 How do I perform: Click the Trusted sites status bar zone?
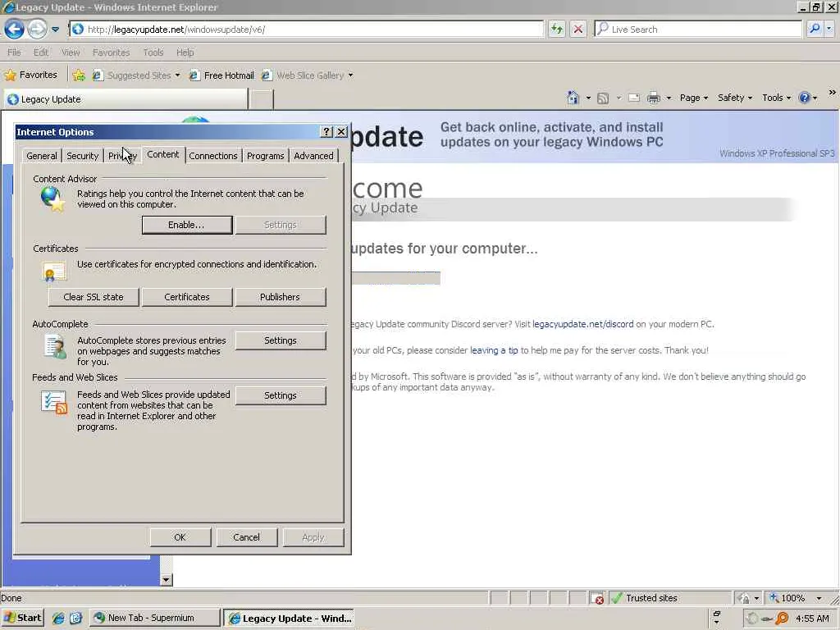click(670, 598)
